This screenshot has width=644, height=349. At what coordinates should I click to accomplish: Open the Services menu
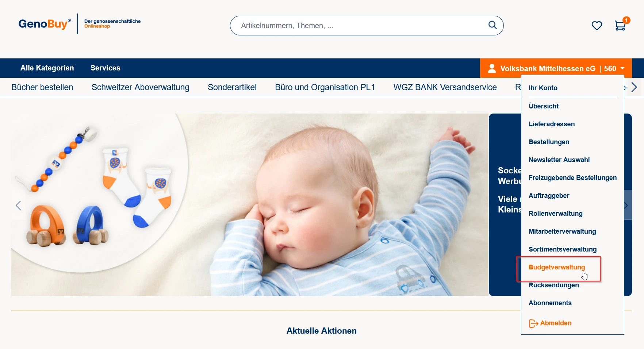click(106, 68)
